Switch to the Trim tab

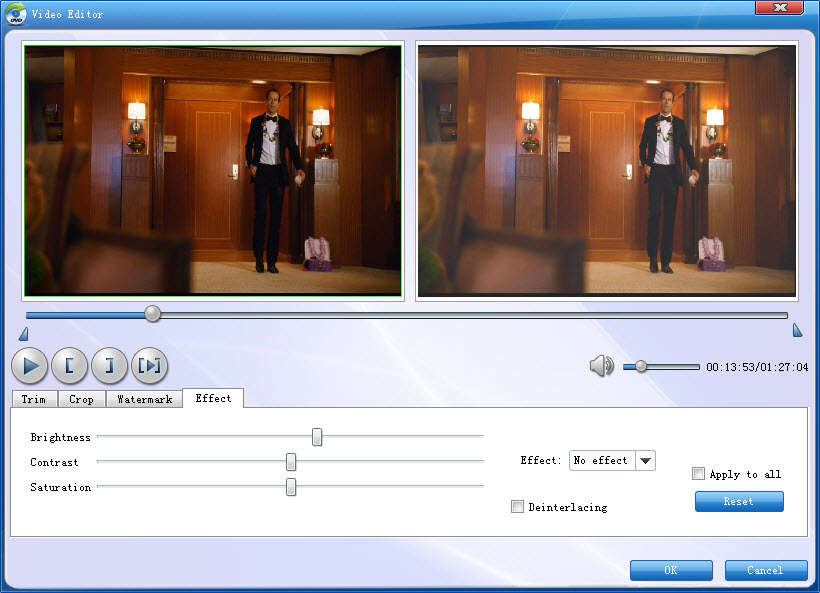[34, 399]
